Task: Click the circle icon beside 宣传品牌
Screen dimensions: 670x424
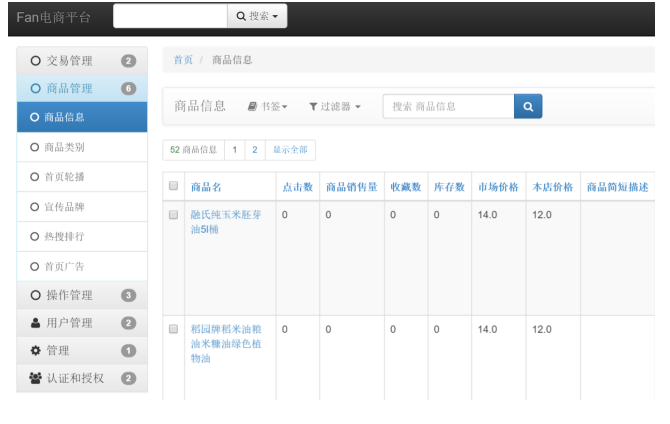Action: [35, 207]
